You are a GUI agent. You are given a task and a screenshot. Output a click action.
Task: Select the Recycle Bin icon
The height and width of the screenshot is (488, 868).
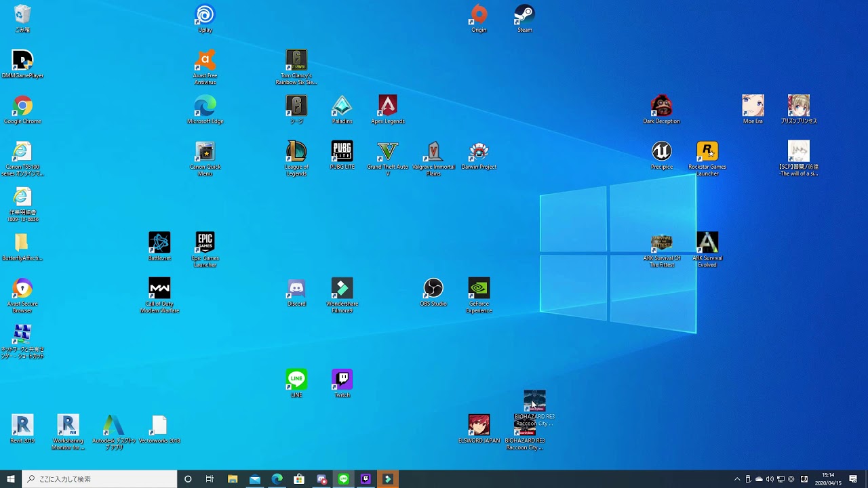click(x=22, y=18)
